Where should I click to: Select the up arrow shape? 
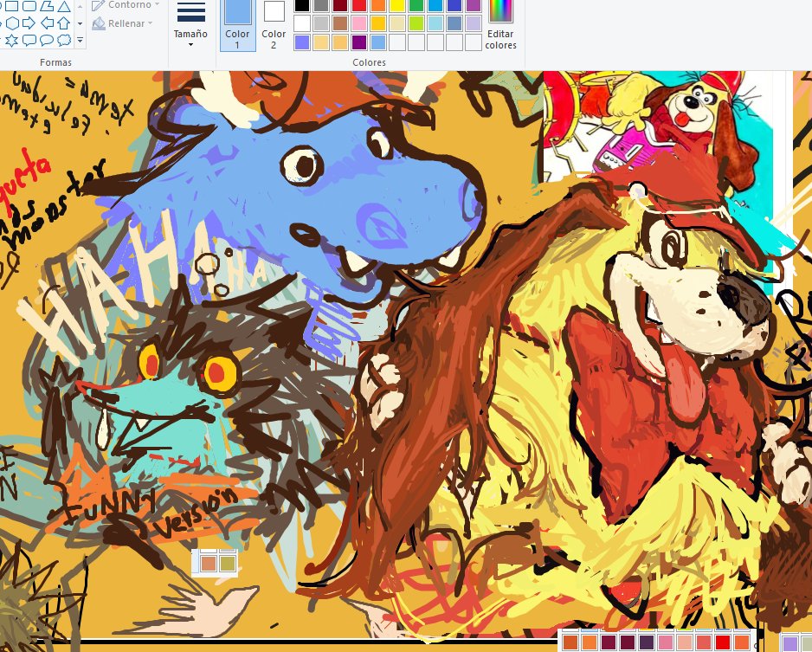click(x=64, y=23)
